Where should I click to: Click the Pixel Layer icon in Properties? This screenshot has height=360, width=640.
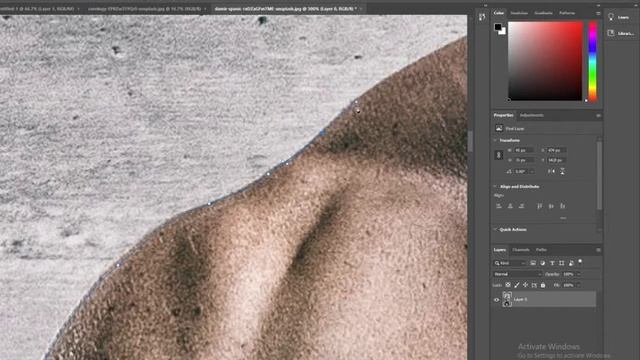tap(499, 129)
